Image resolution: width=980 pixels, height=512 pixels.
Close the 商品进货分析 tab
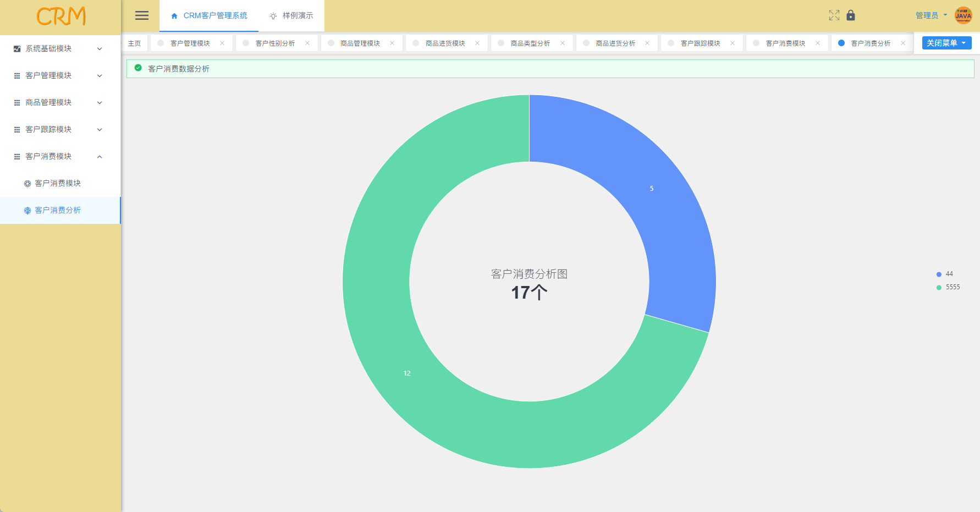(x=647, y=43)
